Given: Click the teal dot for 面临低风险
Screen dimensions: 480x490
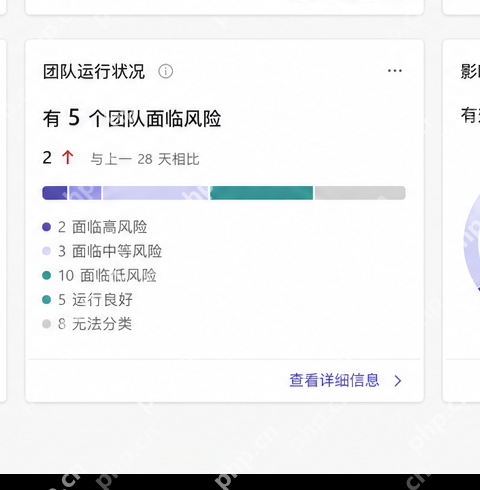Looking at the screenshot, I should [x=46, y=275].
